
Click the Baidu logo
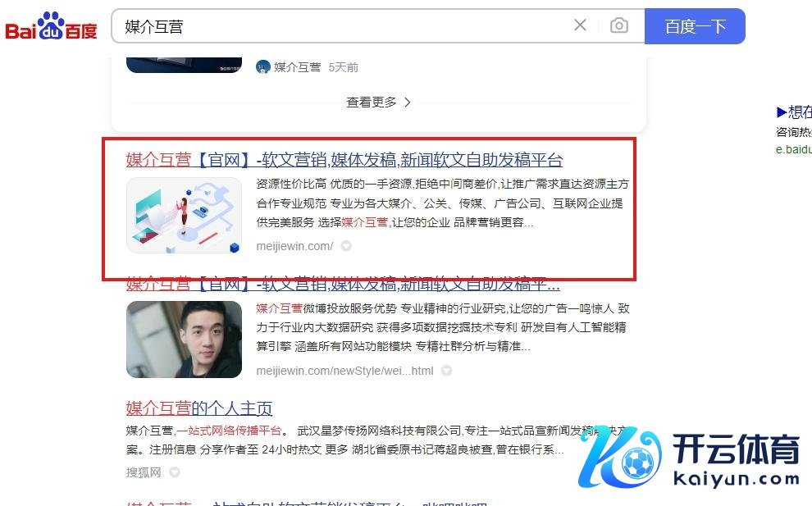pyautogui.click(x=51, y=26)
